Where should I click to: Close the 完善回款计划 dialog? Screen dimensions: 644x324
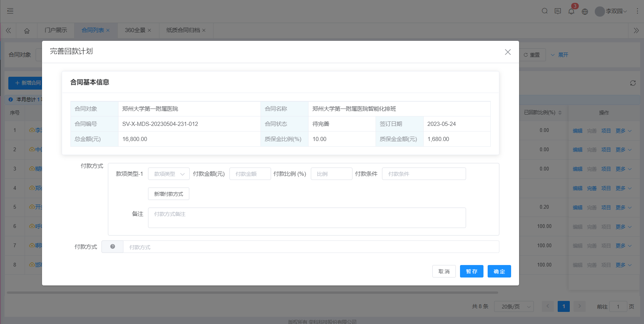coord(508,52)
